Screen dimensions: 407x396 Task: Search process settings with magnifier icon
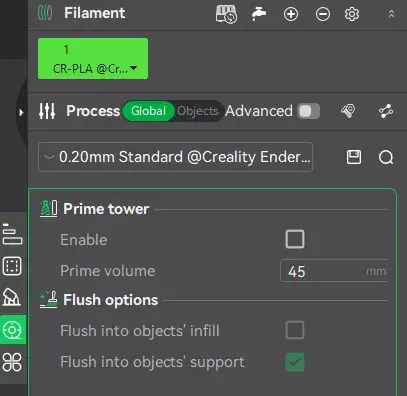pos(386,157)
